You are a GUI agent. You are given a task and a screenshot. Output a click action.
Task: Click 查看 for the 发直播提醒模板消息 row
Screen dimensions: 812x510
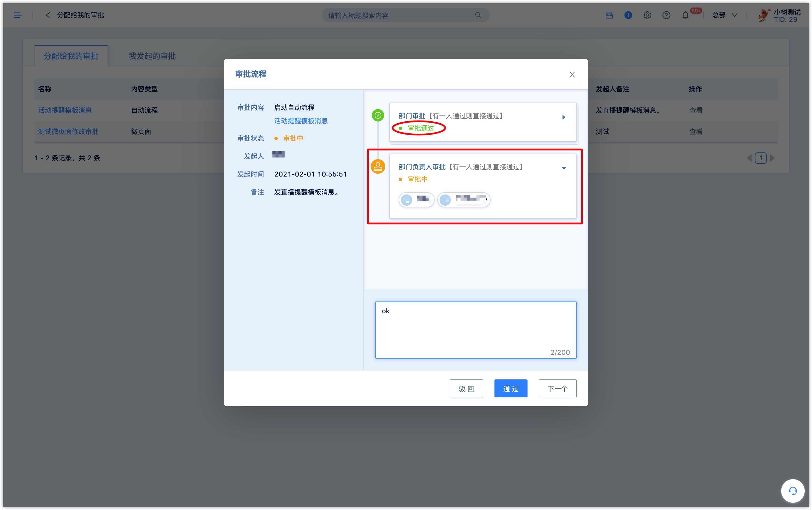(696, 110)
